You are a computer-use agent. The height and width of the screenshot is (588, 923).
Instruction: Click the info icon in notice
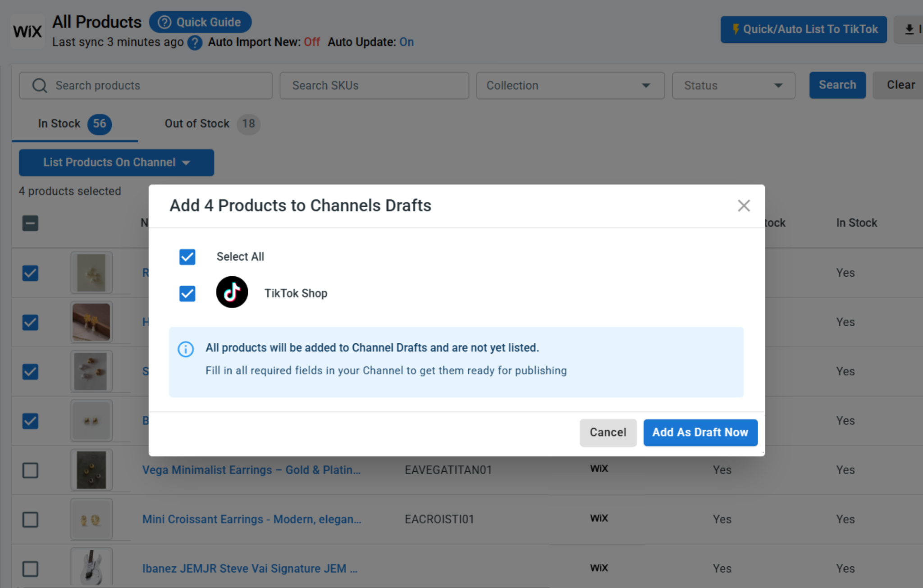(x=186, y=349)
